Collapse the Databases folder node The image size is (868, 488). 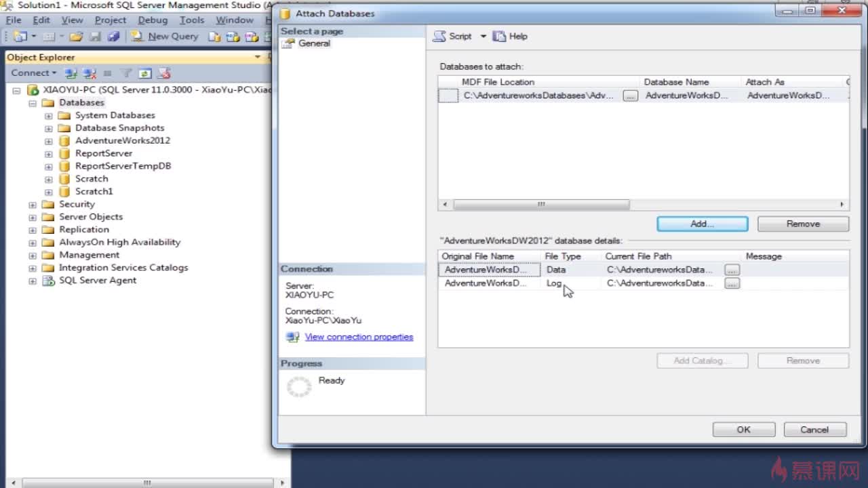click(x=33, y=103)
